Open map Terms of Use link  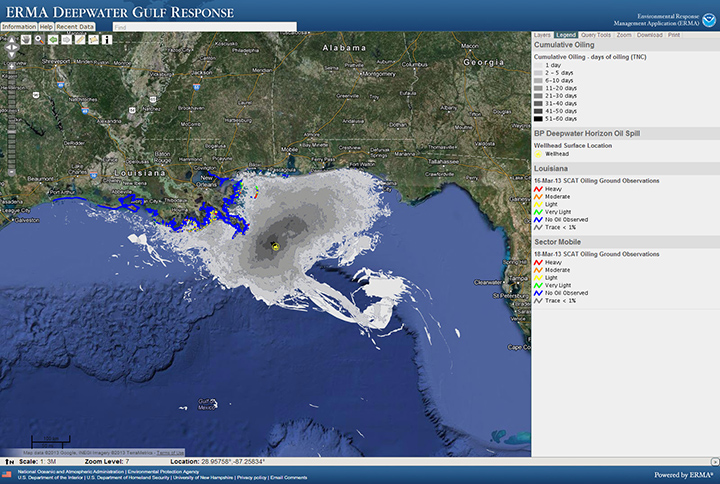(170, 453)
